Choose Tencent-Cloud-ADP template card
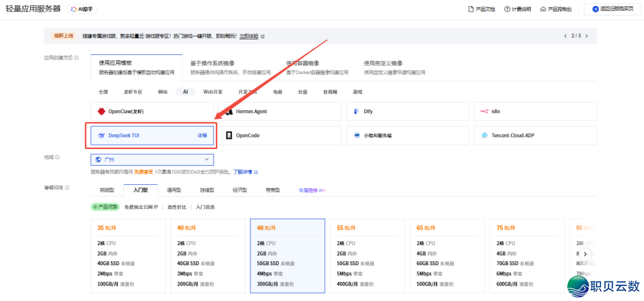The image size is (644, 301). pyautogui.click(x=535, y=135)
